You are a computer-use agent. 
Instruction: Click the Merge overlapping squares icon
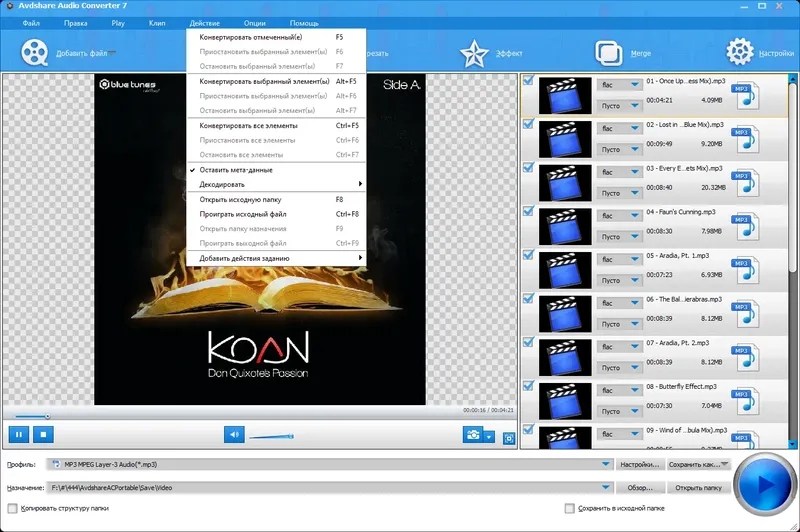pos(609,53)
